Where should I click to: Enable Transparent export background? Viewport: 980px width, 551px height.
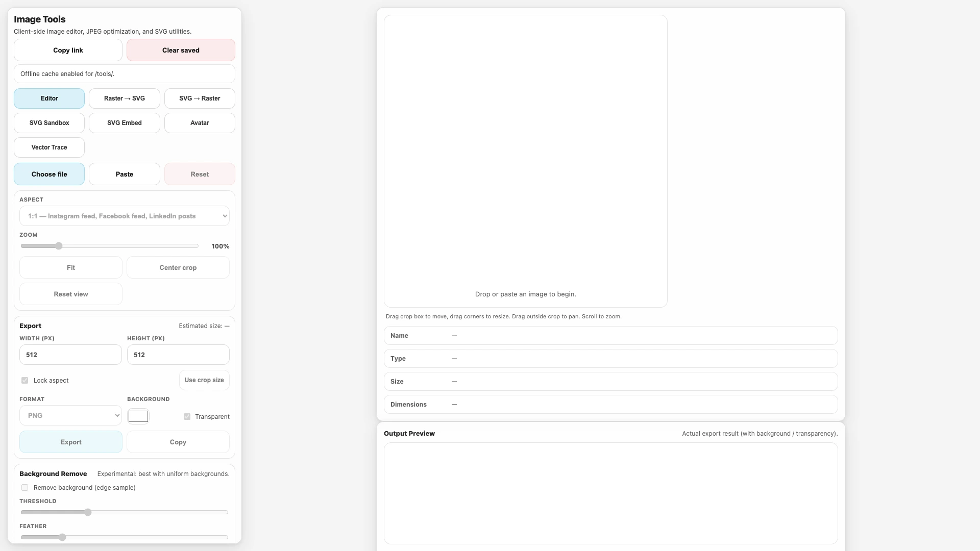pos(187,416)
